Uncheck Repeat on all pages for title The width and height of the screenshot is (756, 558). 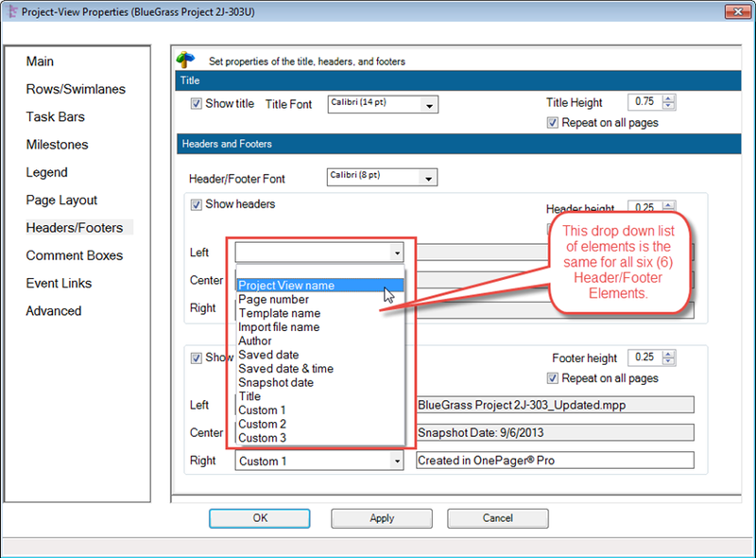tap(553, 123)
